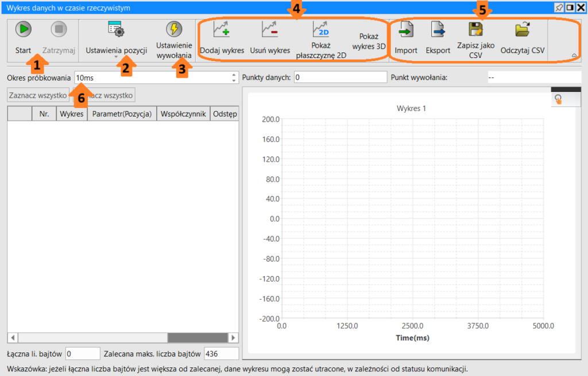Decrease the sampling period with the down arrow
Viewport: 588px width, 376px height.
click(234, 80)
